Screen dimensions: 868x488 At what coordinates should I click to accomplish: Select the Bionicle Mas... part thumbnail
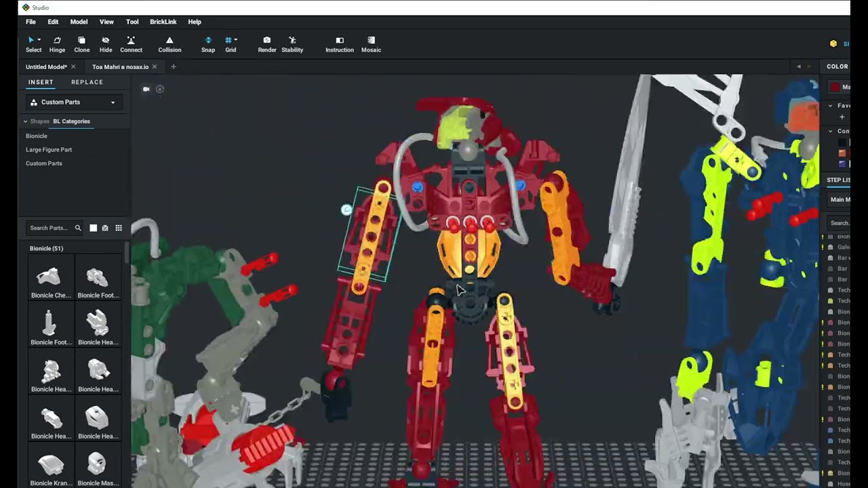pyautogui.click(x=98, y=465)
